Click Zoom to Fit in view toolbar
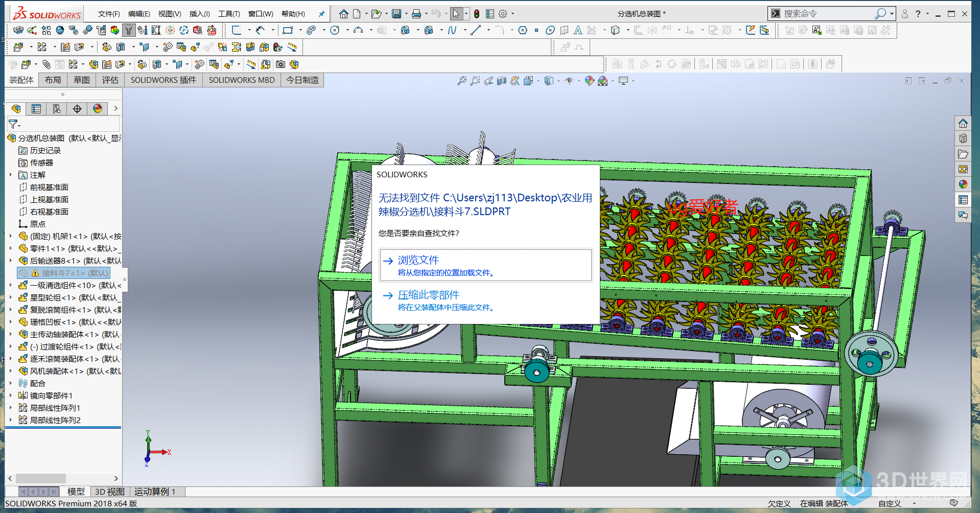Viewport: 980px width, 513px height. [462, 81]
